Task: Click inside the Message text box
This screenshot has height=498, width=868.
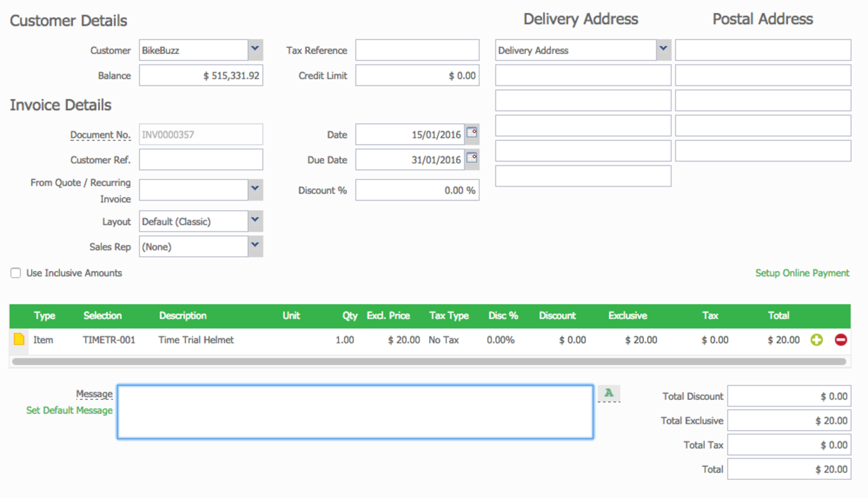Action: click(x=354, y=412)
